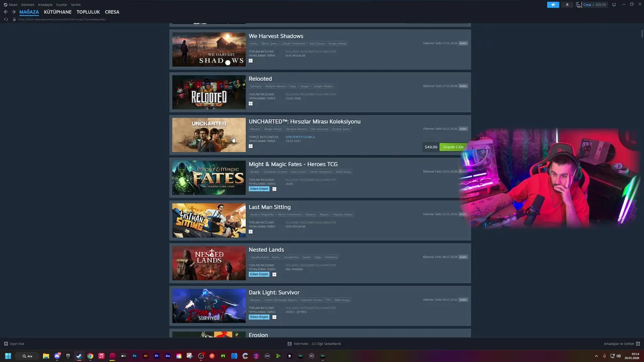Open Steam from the taskbar
Viewport: 644px width, 362px height.
[79, 356]
